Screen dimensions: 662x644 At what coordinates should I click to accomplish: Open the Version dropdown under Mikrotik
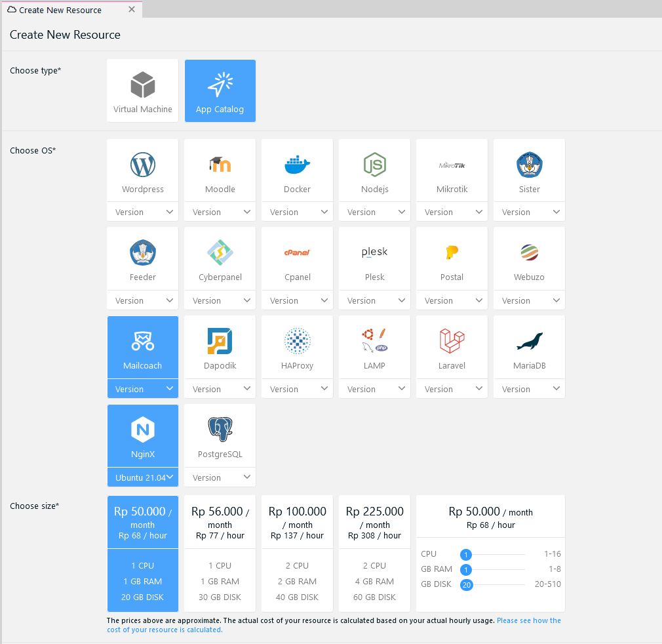(452, 212)
